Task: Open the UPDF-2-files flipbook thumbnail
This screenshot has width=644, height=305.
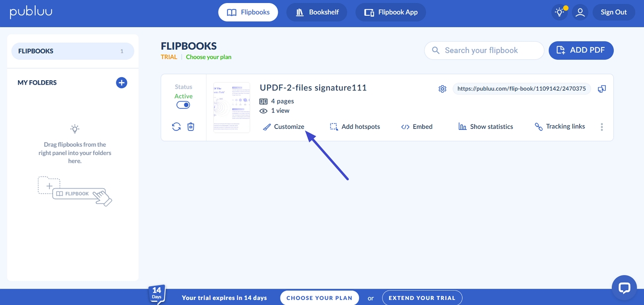Action: coord(232,107)
